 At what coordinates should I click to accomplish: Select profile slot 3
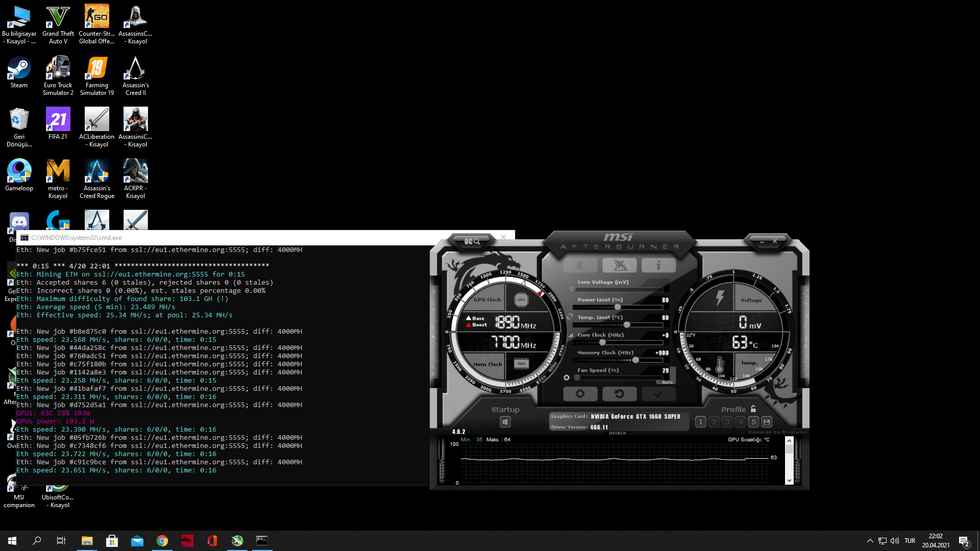(727, 422)
